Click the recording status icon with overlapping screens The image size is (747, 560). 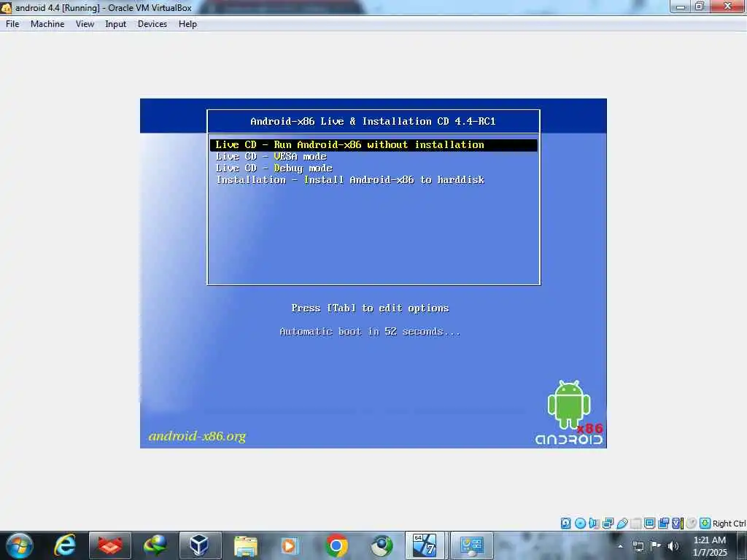[663, 524]
